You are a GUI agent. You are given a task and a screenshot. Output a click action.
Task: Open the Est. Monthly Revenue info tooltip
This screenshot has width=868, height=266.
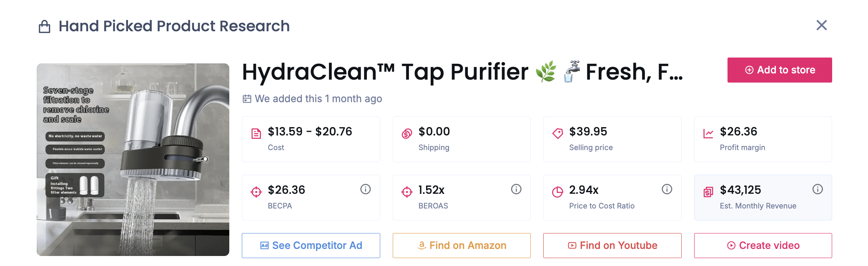pyautogui.click(x=818, y=189)
